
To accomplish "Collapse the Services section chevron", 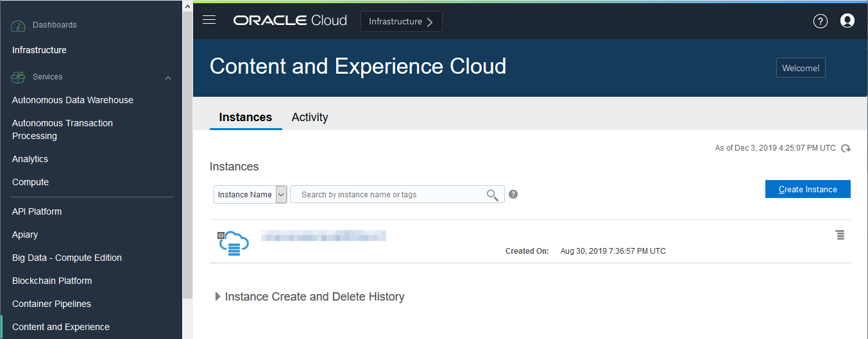I will pyautogui.click(x=168, y=78).
